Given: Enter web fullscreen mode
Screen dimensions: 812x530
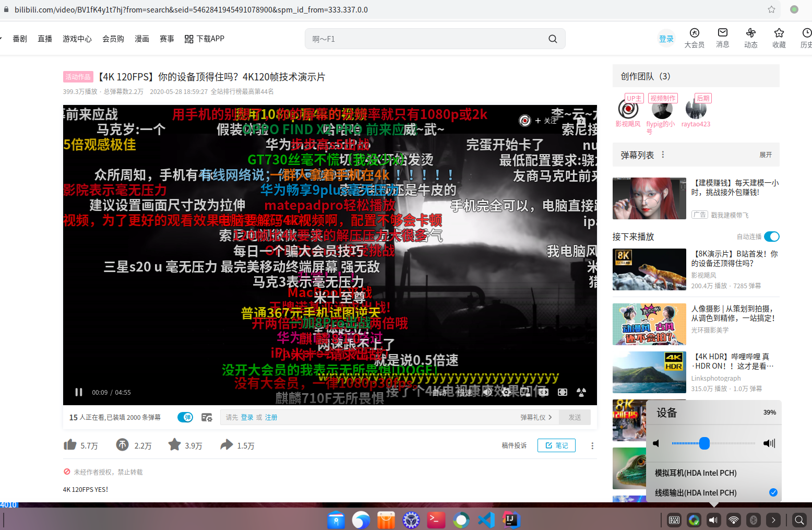Looking at the screenshot, I should [x=563, y=392].
